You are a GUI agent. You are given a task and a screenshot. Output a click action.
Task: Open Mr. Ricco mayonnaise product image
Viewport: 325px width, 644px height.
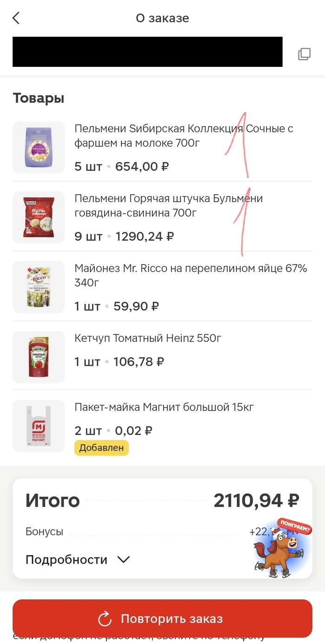pos(39,287)
